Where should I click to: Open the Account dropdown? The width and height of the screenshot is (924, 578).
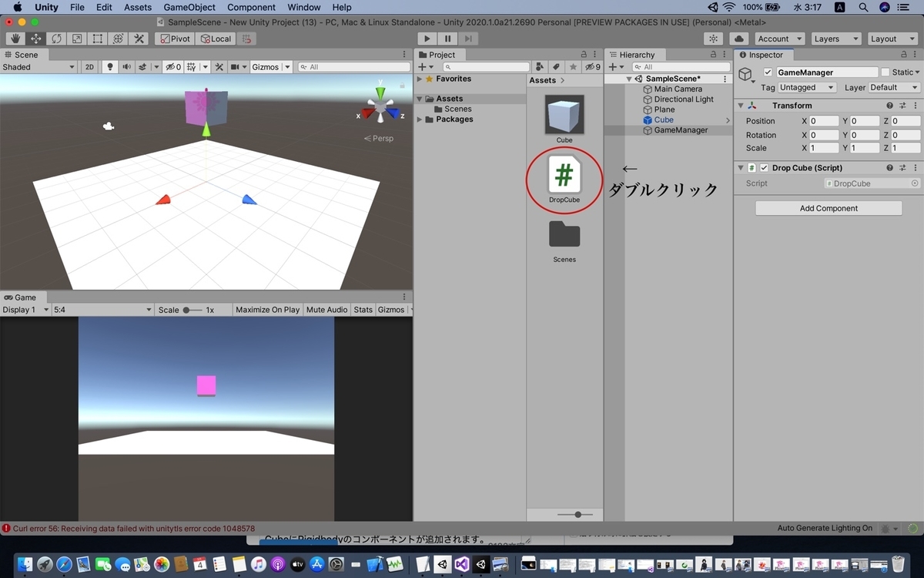(x=779, y=39)
